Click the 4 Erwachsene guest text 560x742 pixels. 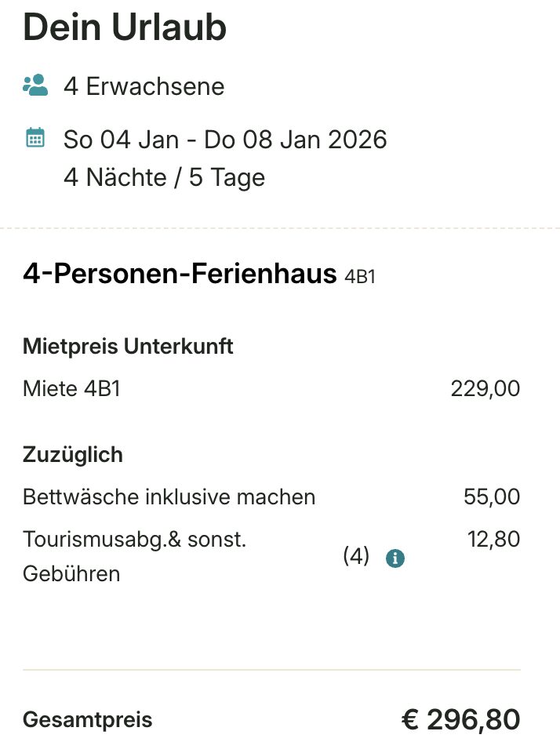143,86
